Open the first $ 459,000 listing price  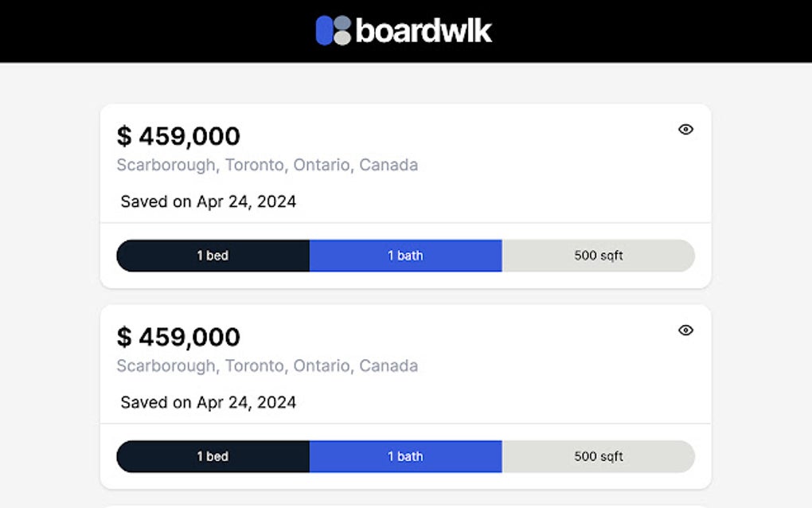(x=178, y=136)
